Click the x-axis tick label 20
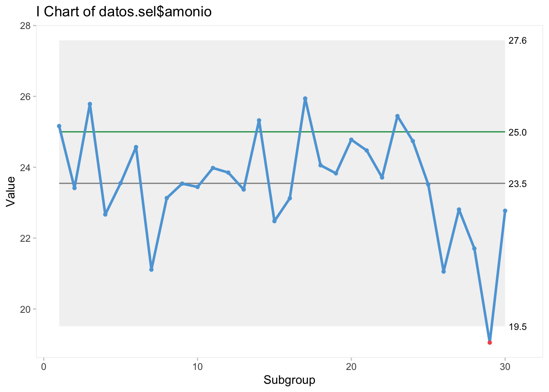The height and width of the screenshot is (392, 549). (351, 366)
